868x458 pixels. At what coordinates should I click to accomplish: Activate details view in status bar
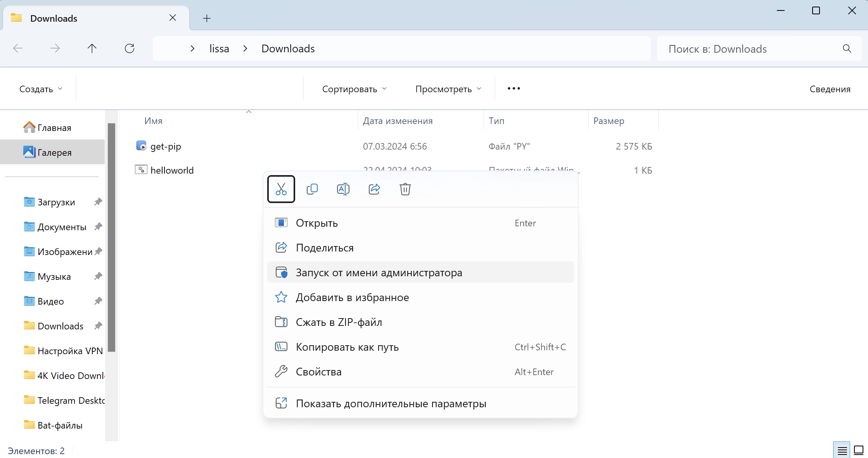pyautogui.click(x=841, y=450)
